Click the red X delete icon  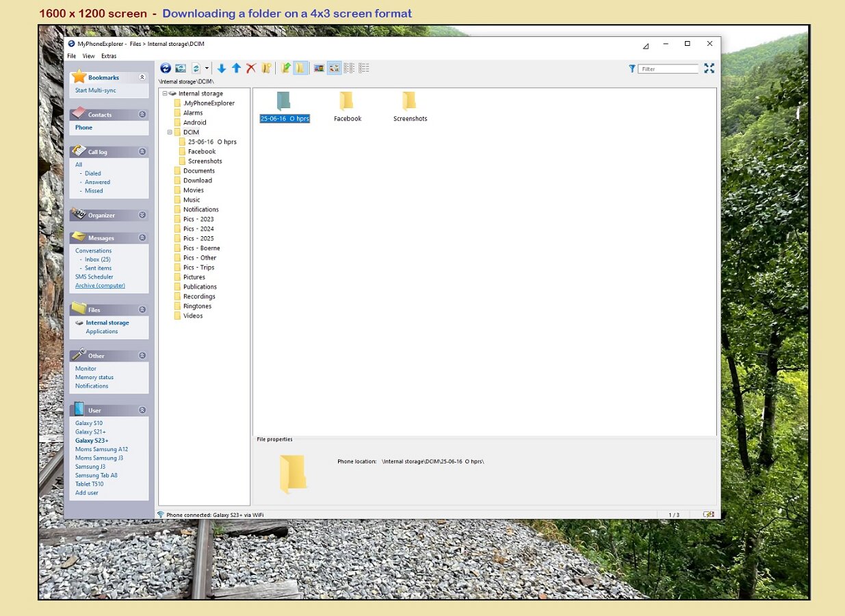[x=251, y=68]
